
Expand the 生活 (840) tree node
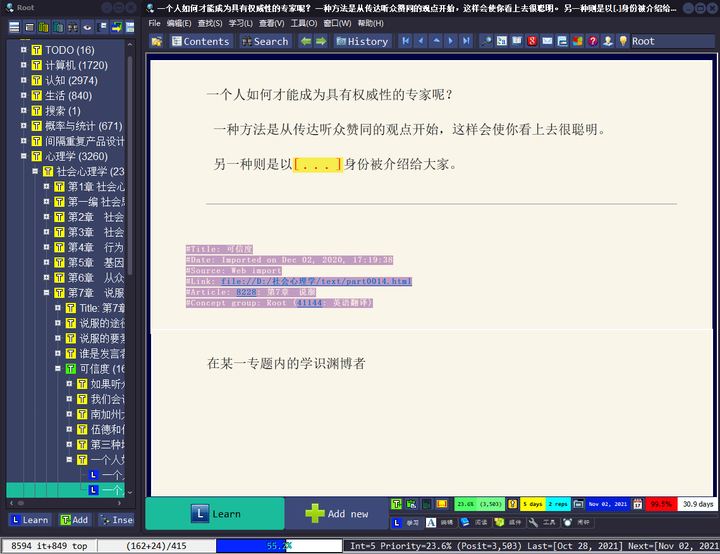point(23,95)
